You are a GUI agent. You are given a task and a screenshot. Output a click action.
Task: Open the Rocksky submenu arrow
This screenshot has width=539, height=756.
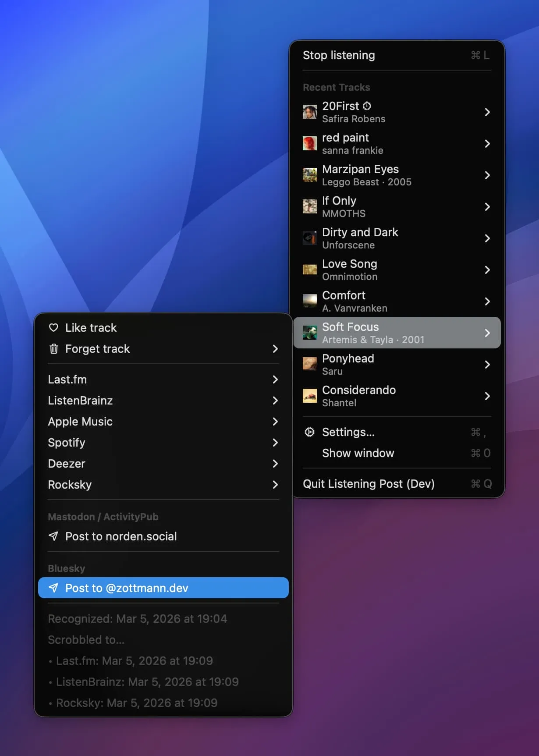(x=275, y=485)
